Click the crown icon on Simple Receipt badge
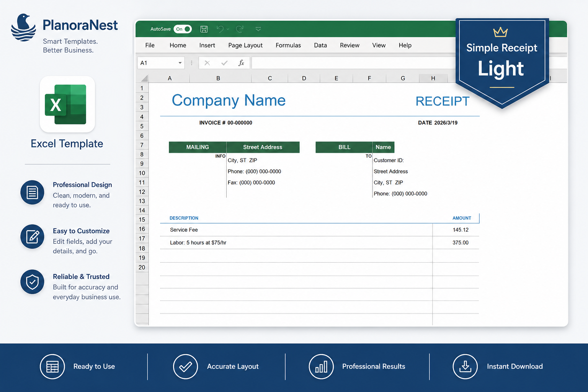 500,32
